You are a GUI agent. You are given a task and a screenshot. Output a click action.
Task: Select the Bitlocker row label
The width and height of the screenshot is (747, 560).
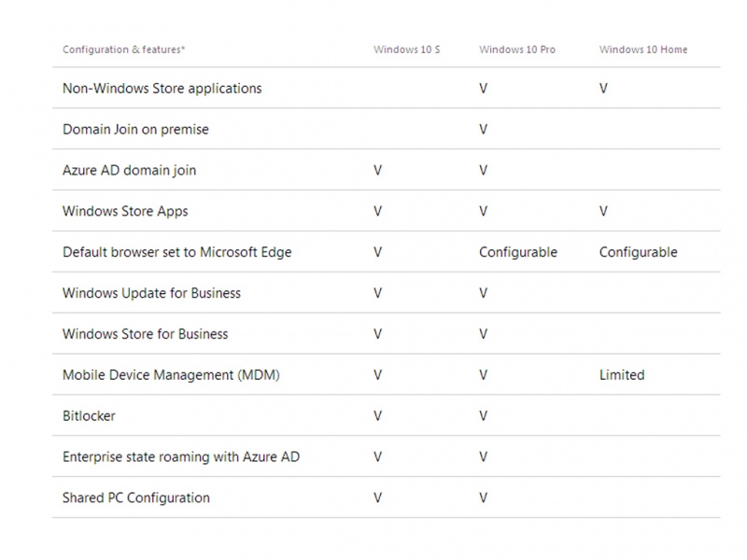pos(89,416)
